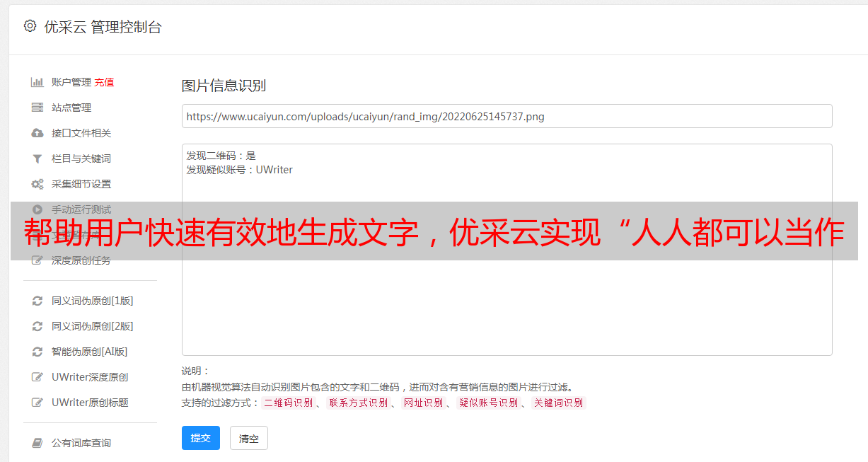Open 同义词伪原创[1版]
This screenshot has width=868, height=462.
pos(93,301)
